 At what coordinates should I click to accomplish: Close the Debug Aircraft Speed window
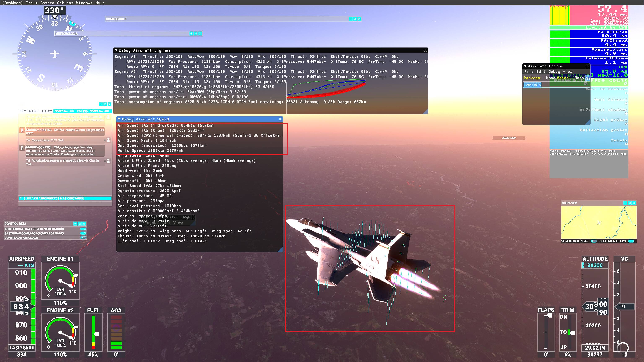pos(280,119)
